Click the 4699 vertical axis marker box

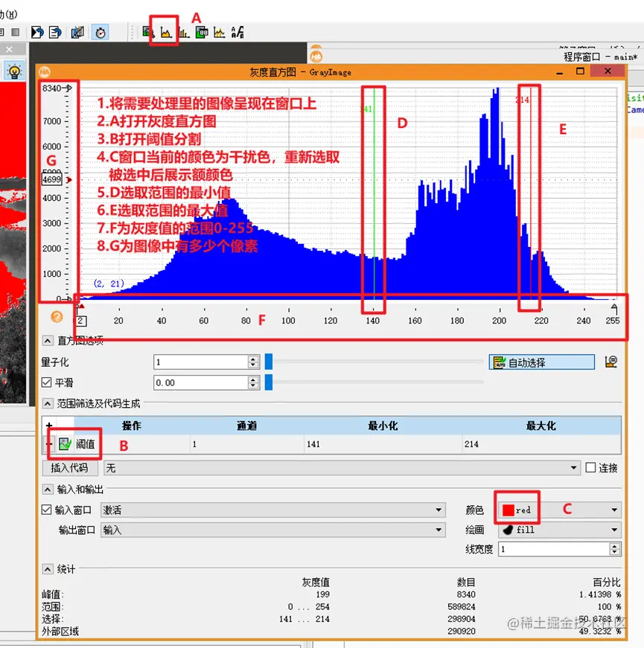click(52, 180)
